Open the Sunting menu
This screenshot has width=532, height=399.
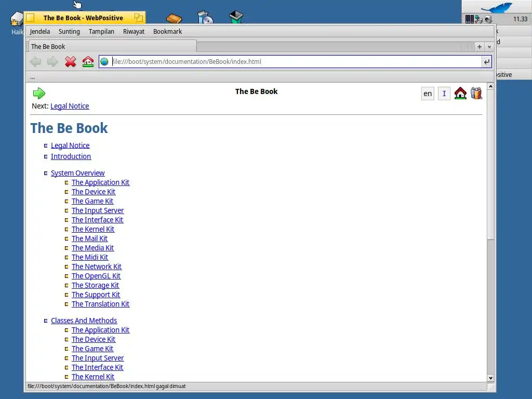coord(69,32)
